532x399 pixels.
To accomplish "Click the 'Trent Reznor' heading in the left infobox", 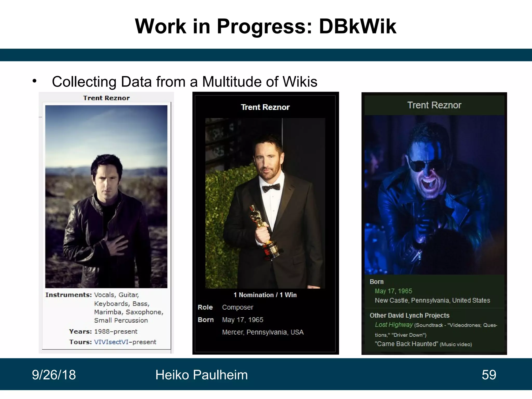I will (106, 98).
